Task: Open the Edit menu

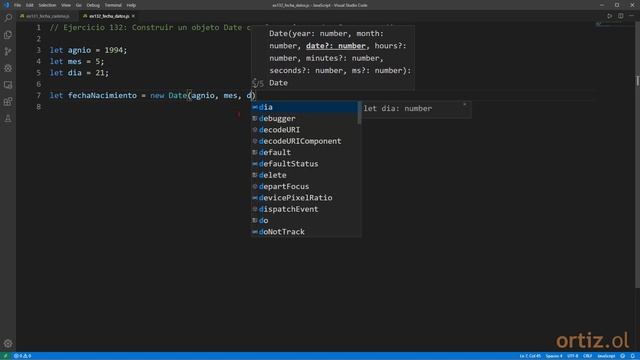Action: click(x=30, y=5)
